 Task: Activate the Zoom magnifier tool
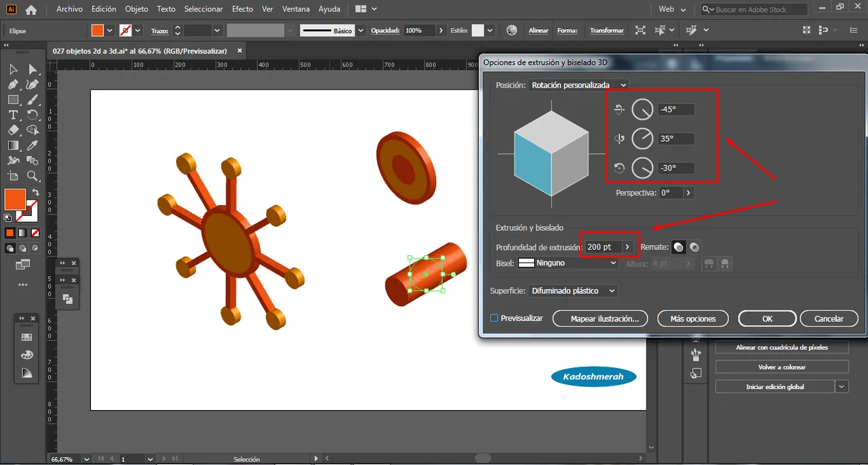32,176
